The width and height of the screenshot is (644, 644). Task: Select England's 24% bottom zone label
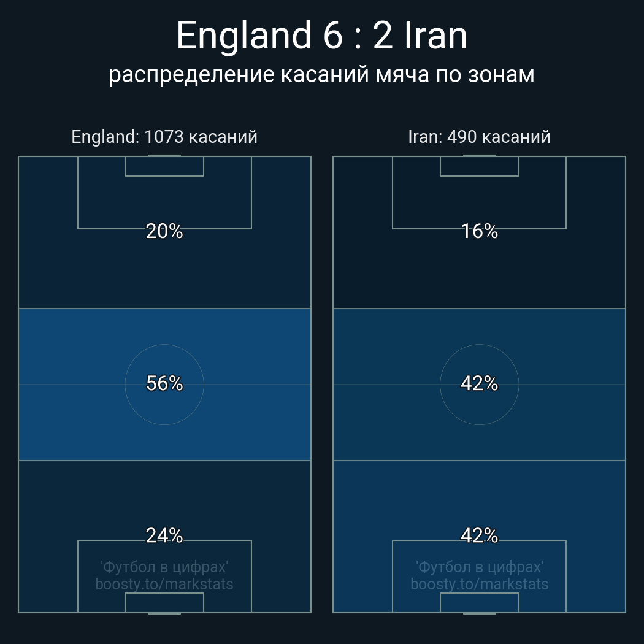coord(164,535)
